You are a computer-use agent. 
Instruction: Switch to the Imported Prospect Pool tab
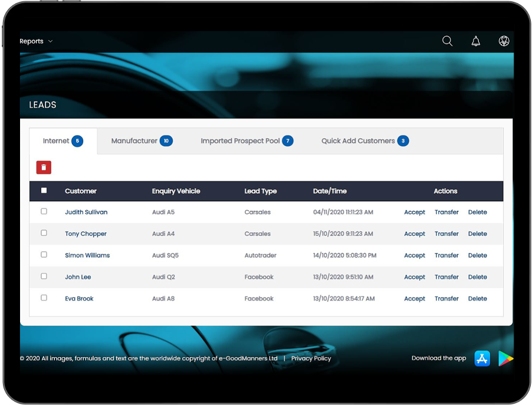click(240, 141)
